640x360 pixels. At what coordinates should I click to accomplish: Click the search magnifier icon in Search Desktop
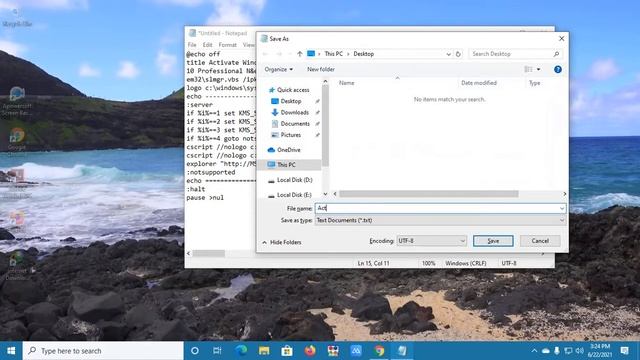click(556, 54)
